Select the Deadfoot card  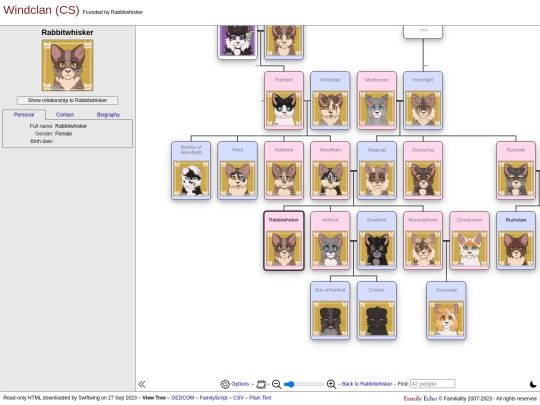376,241
